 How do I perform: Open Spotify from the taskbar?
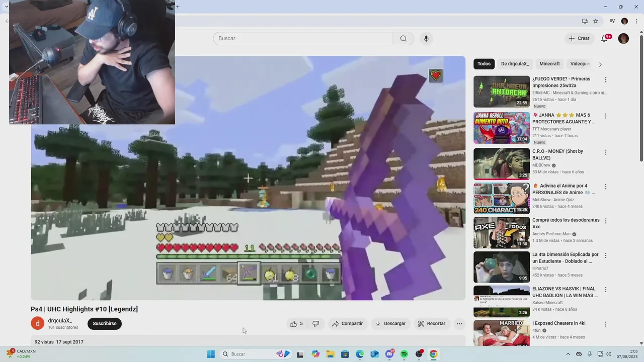[404, 354]
